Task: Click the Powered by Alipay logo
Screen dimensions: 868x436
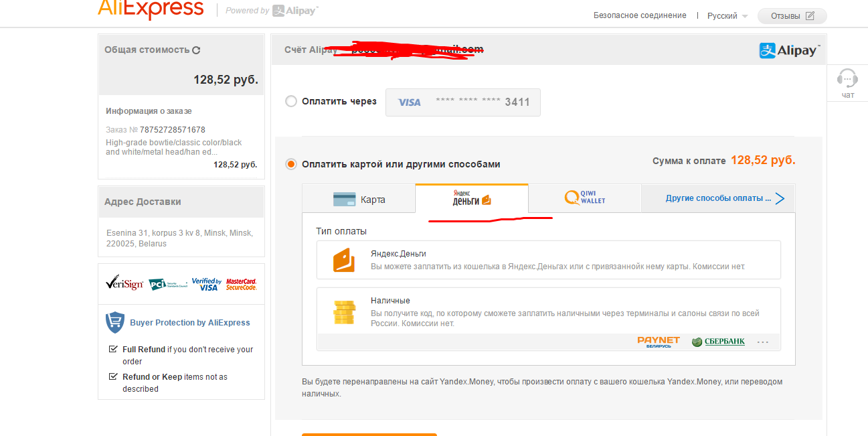Action: pyautogui.click(x=272, y=11)
